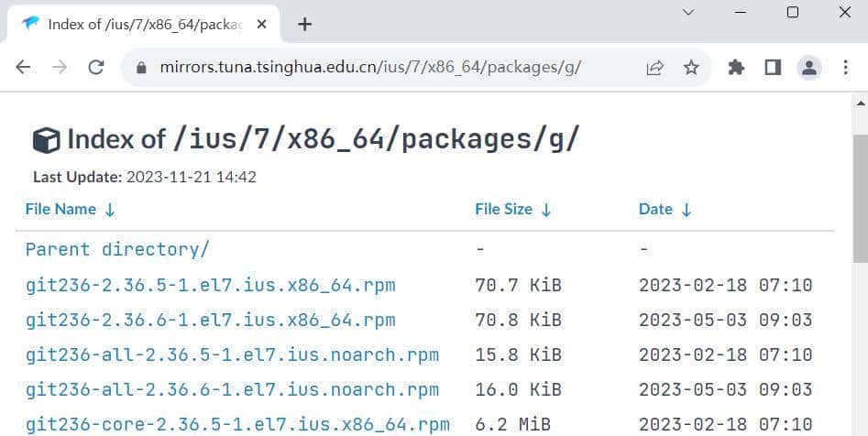
Task: Open the Parent directory link
Action: 117,249
